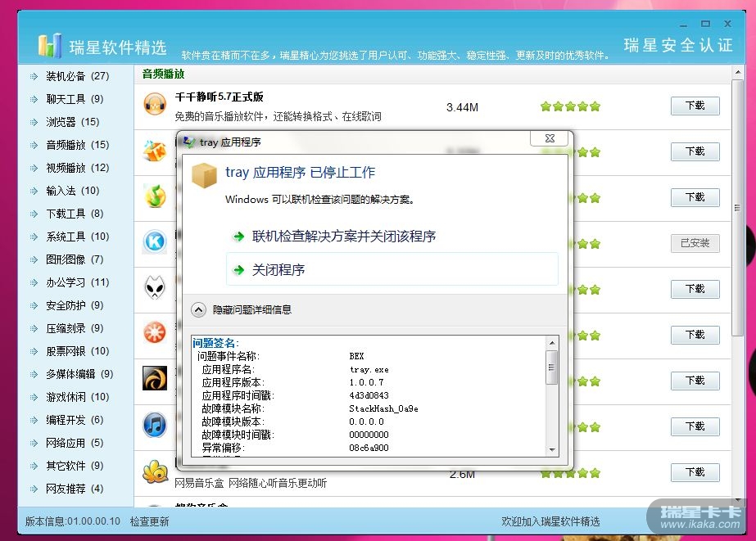This screenshot has width=756, height=541.
Task: Click the tray.exe value in details
Action: 369,369
